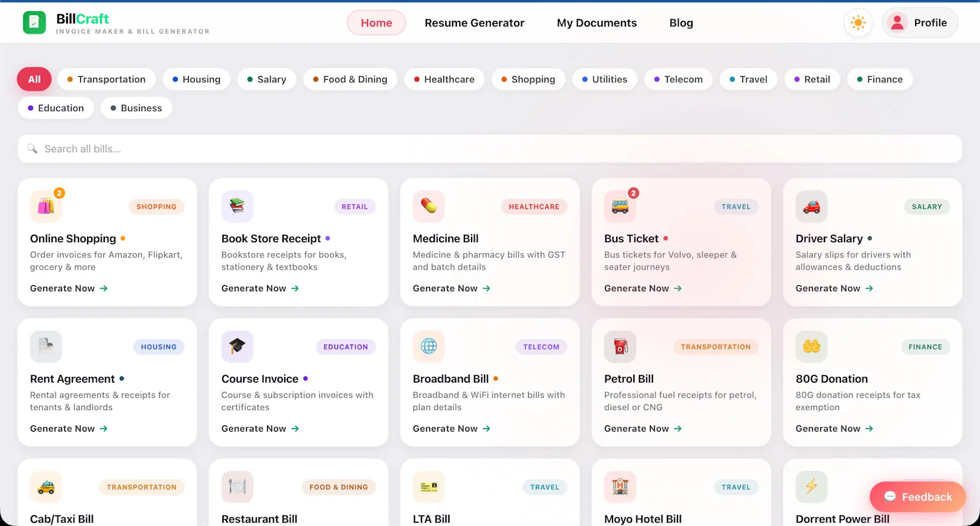Image resolution: width=980 pixels, height=526 pixels.
Task: Click the HEALTHCARE tag on Medicine Bill
Action: (534, 207)
